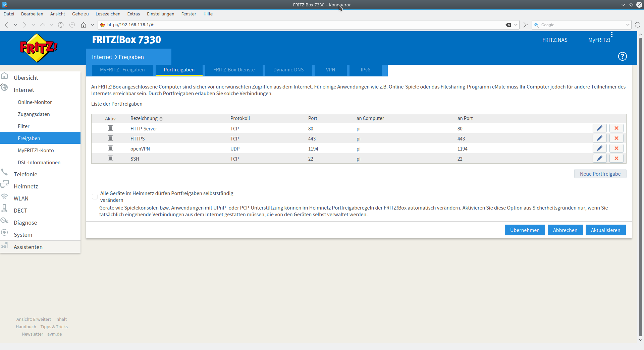Toggle the SSH active checkbox
The image size is (644, 350).
click(x=110, y=158)
